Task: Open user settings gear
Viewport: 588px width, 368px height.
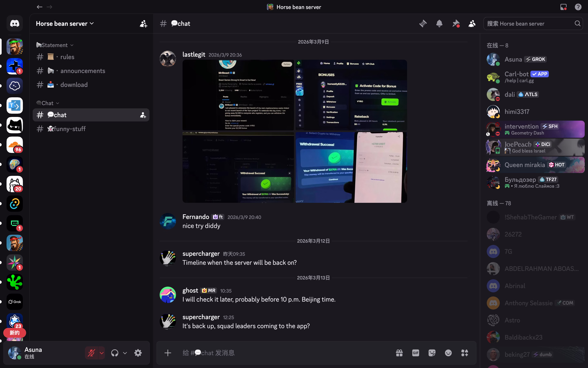Action: (x=138, y=353)
